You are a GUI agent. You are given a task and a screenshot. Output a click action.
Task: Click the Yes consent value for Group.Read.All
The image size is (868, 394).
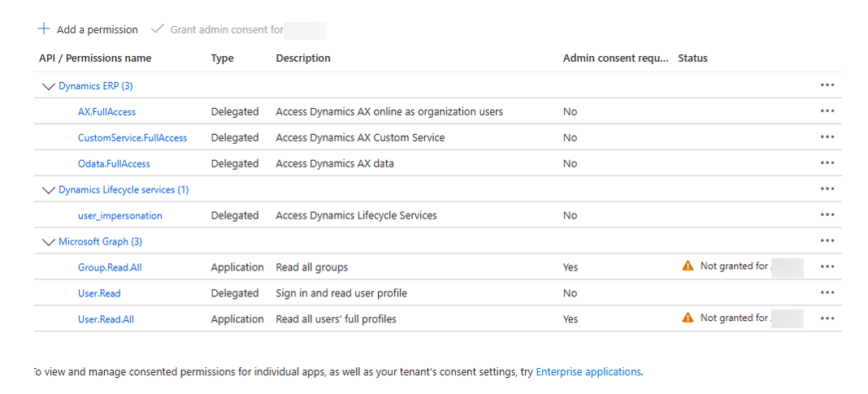tap(571, 267)
